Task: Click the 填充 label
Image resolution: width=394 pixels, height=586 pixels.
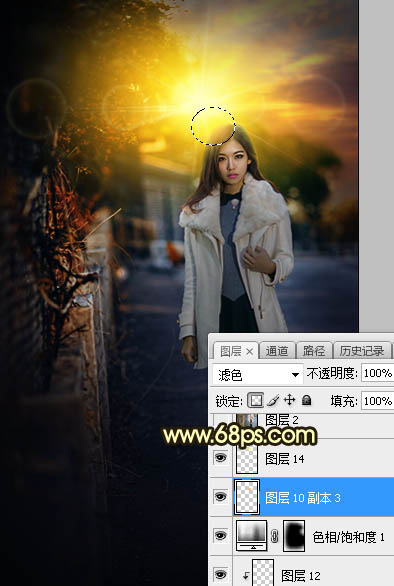Action: click(x=344, y=401)
